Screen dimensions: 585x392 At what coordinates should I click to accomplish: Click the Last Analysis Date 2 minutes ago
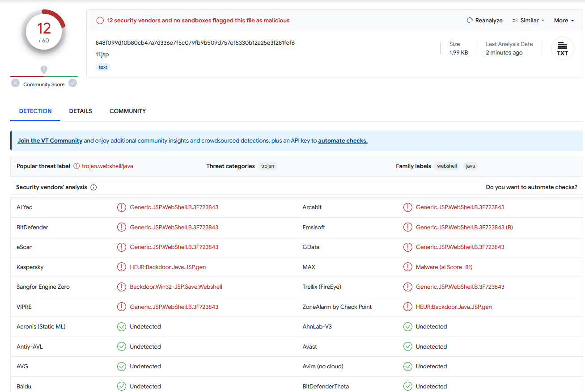(504, 53)
